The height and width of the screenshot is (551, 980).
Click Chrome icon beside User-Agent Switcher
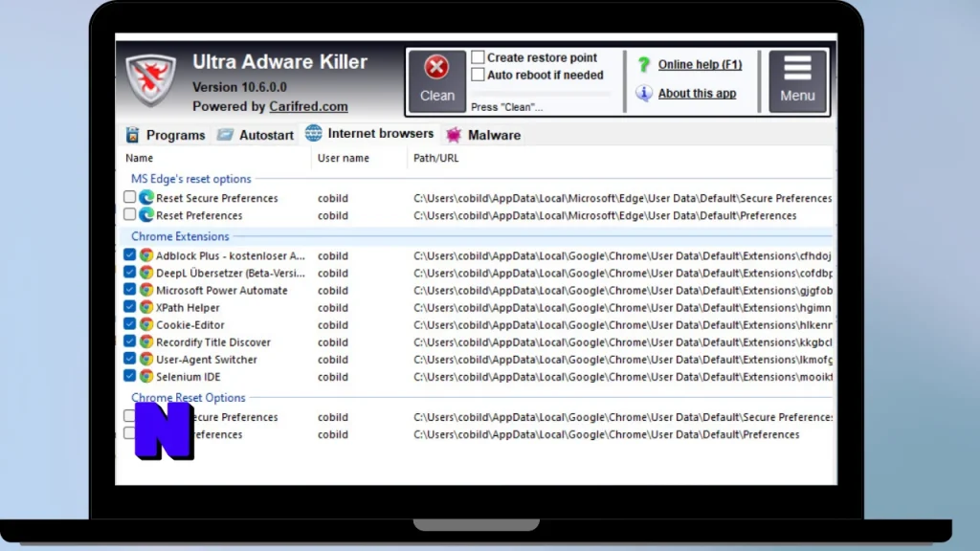(x=146, y=360)
